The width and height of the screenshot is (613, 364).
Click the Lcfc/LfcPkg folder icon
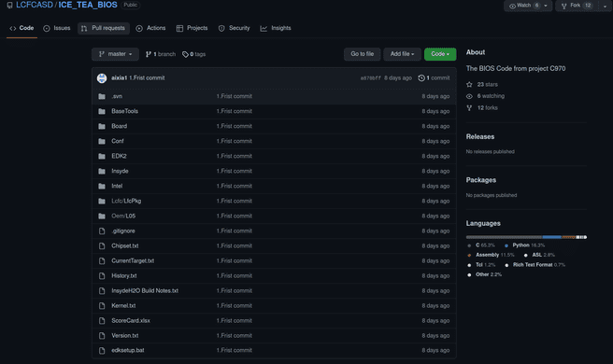pos(102,202)
